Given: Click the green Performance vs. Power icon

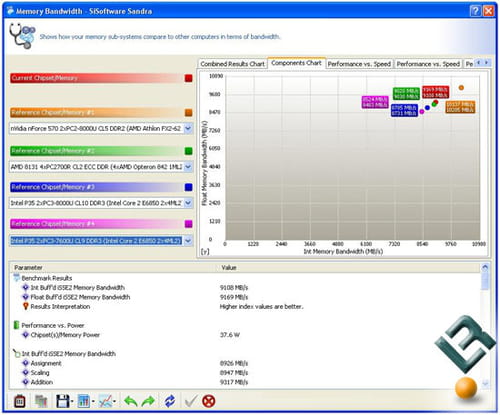Looking at the screenshot, I should tap(16, 325).
